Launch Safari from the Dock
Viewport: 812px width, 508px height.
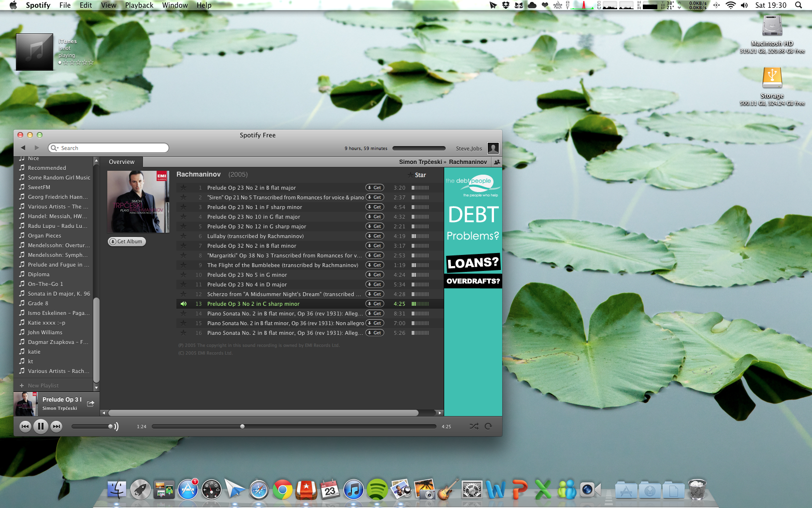point(259,490)
